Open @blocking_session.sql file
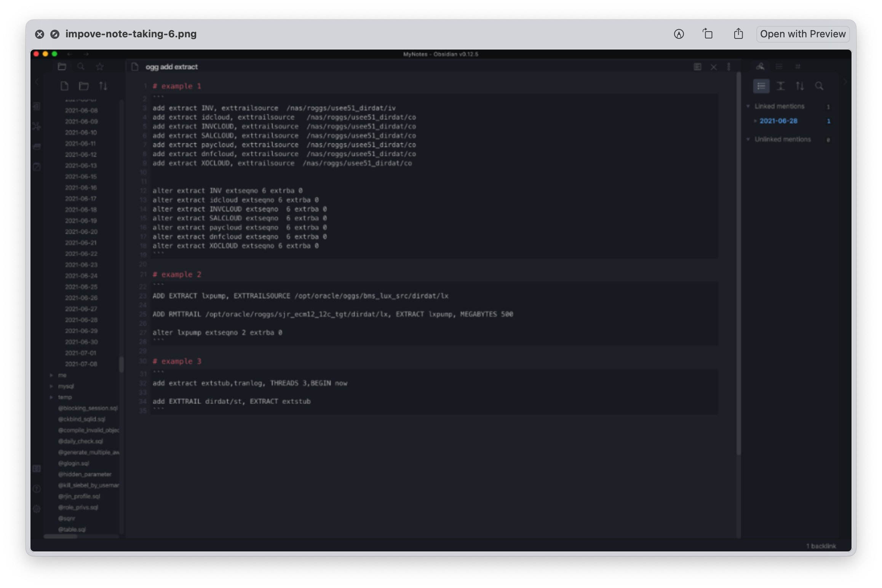882x588 pixels. 88,409
